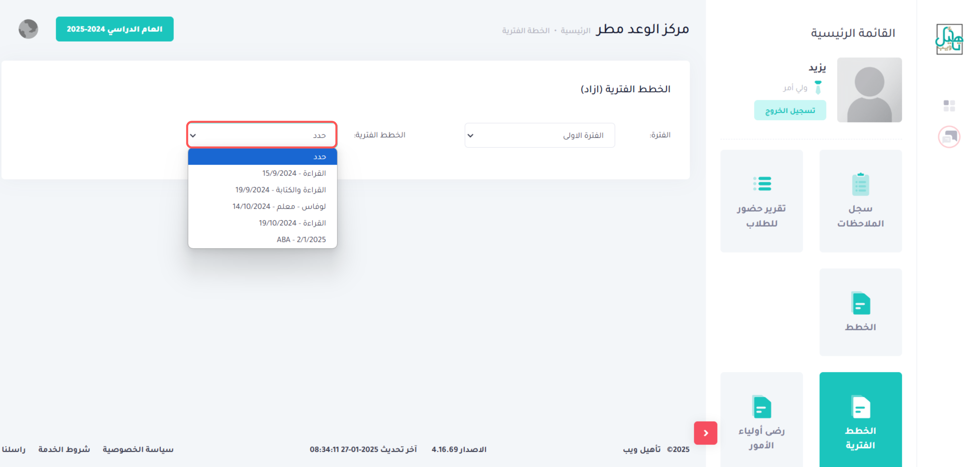Open سجل الملاحظات clipboard icon
The width and height of the screenshot is (980, 467).
pyautogui.click(x=860, y=184)
